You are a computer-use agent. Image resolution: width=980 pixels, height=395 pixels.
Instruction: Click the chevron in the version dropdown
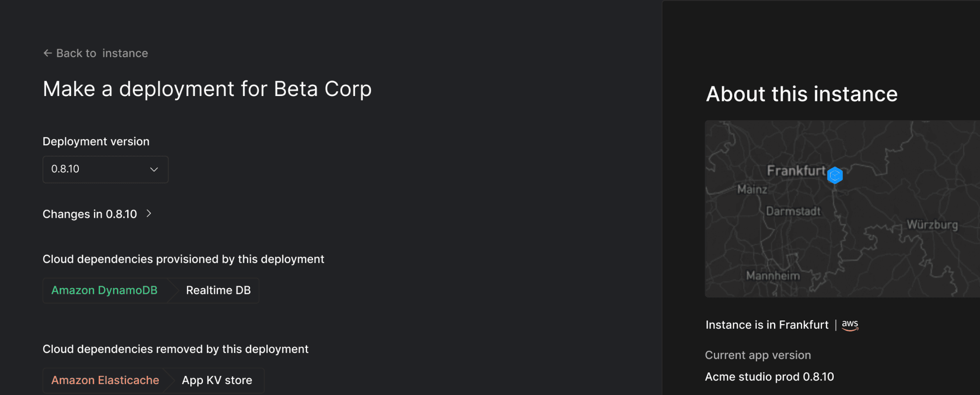(154, 169)
